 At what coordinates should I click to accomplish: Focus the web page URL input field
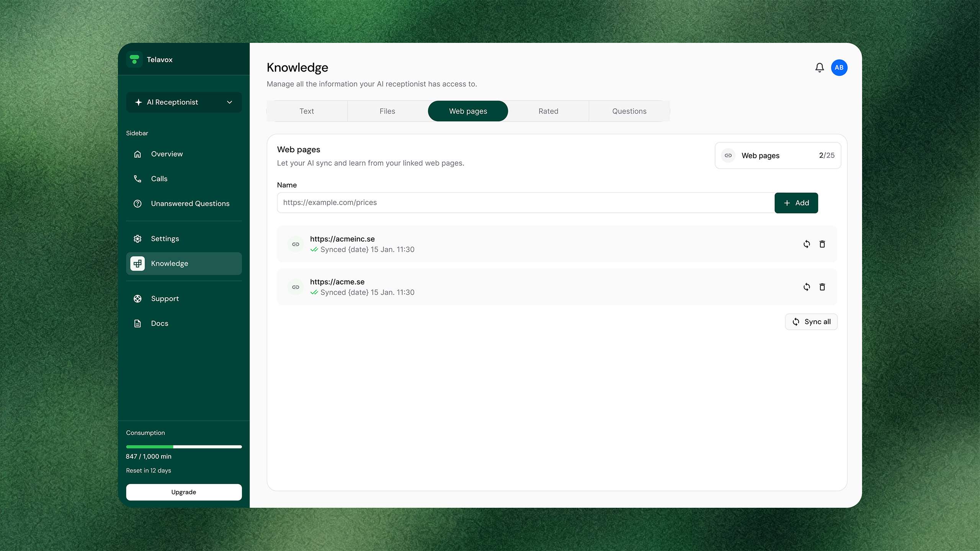pos(525,203)
